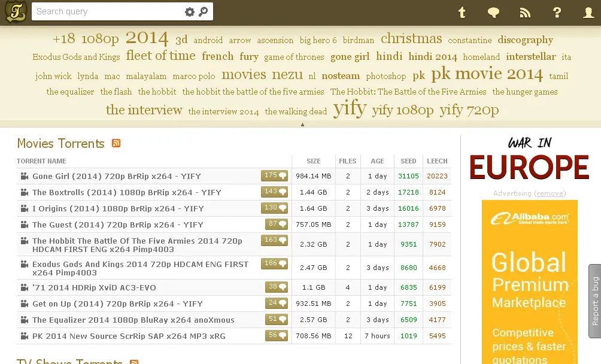Open the 56 comments badge for PK 2014
This screenshot has height=364, width=601.
[x=277, y=335]
